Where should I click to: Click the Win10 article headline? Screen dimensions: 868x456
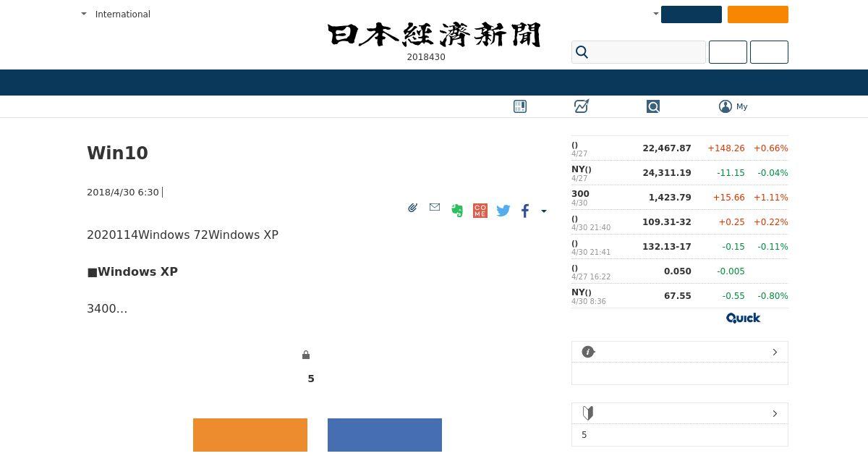coord(117,153)
